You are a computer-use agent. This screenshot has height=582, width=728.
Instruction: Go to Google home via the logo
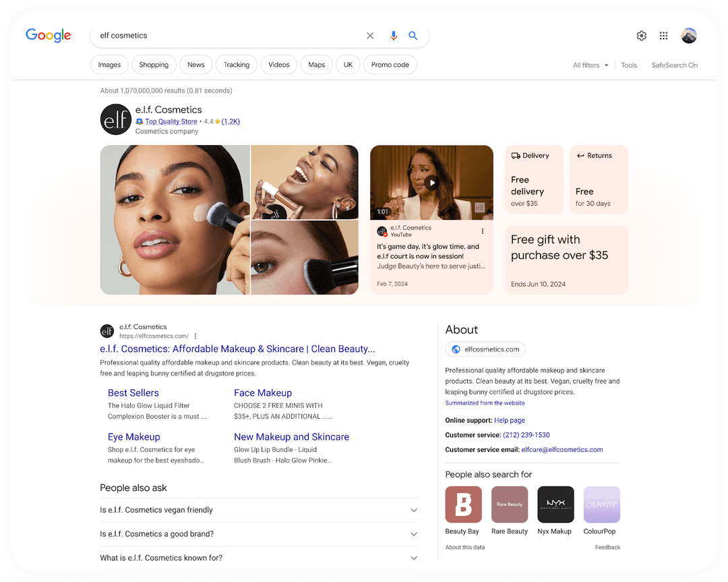point(49,35)
